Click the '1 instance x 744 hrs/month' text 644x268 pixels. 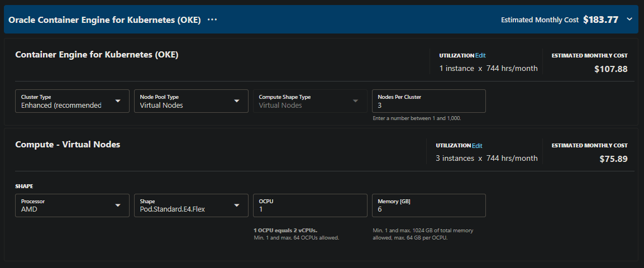pyautogui.click(x=488, y=69)
